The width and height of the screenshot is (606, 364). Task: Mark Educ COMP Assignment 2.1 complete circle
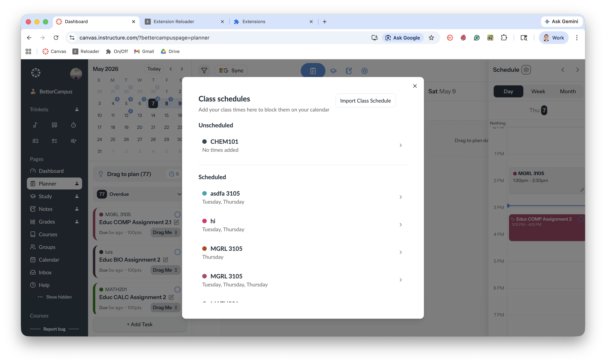177,215
